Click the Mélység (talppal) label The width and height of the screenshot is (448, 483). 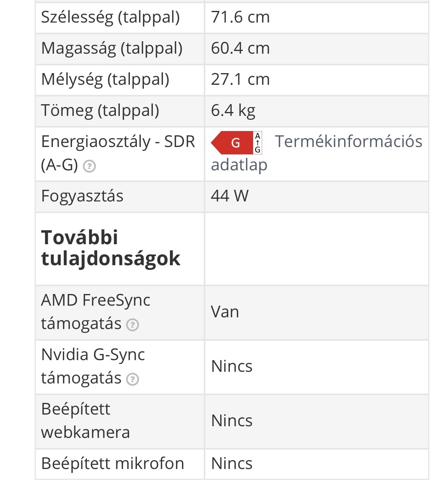tap(105, 80)
